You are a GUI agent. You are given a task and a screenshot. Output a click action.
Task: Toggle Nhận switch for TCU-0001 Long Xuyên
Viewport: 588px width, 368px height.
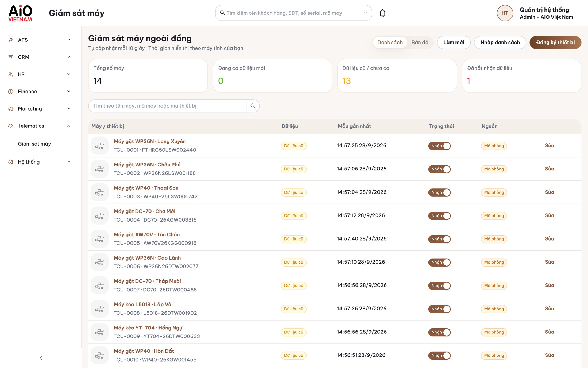439,146
